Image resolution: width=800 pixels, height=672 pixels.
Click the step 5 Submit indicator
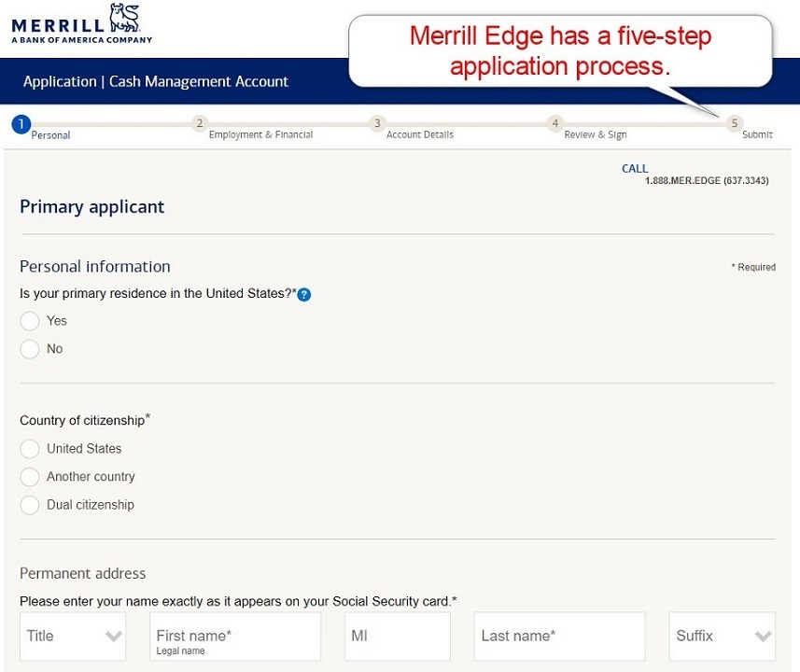(734, 123)
